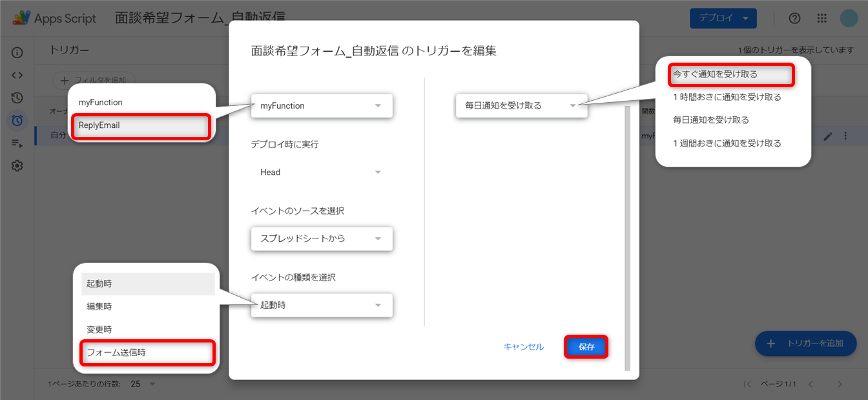Click the キャンセル cancel link

click(524, 347)
